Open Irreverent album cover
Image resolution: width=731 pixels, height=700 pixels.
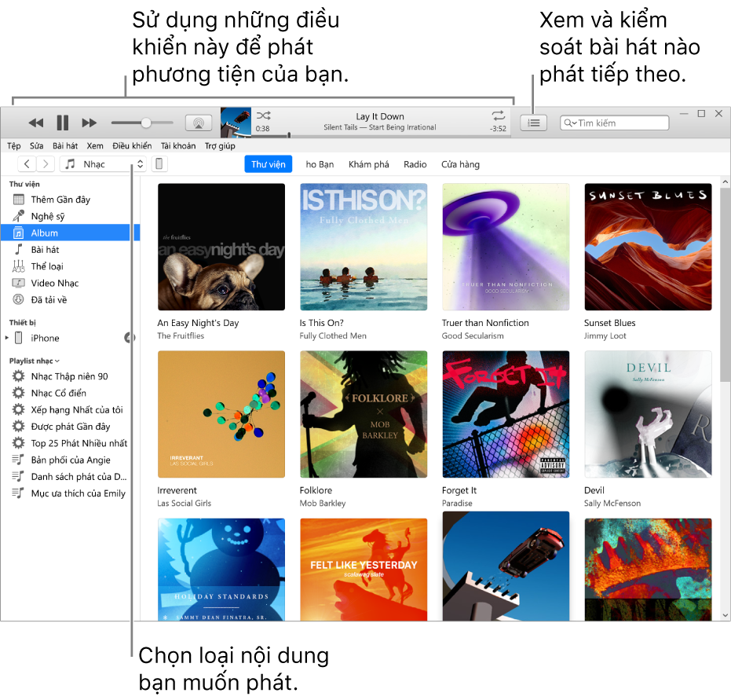pyautogui.click(x=221, y=414)
